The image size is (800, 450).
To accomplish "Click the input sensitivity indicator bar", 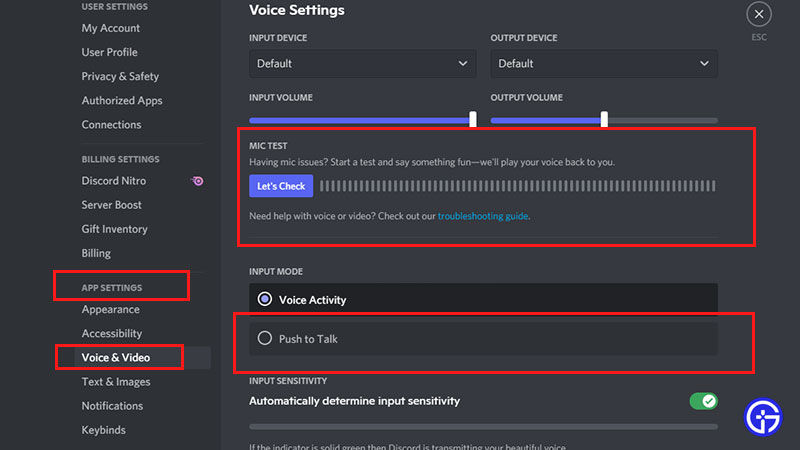I will click(x=483, y=427).
